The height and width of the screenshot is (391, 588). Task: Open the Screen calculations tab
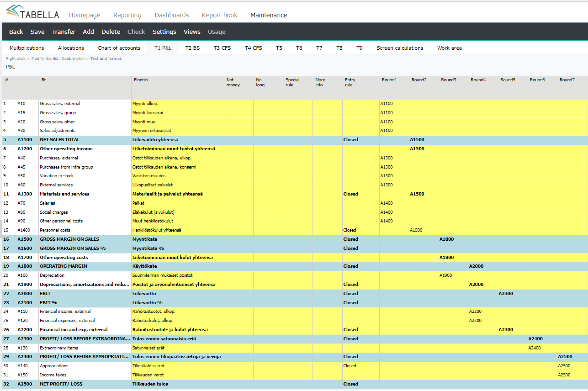(400, 48)
